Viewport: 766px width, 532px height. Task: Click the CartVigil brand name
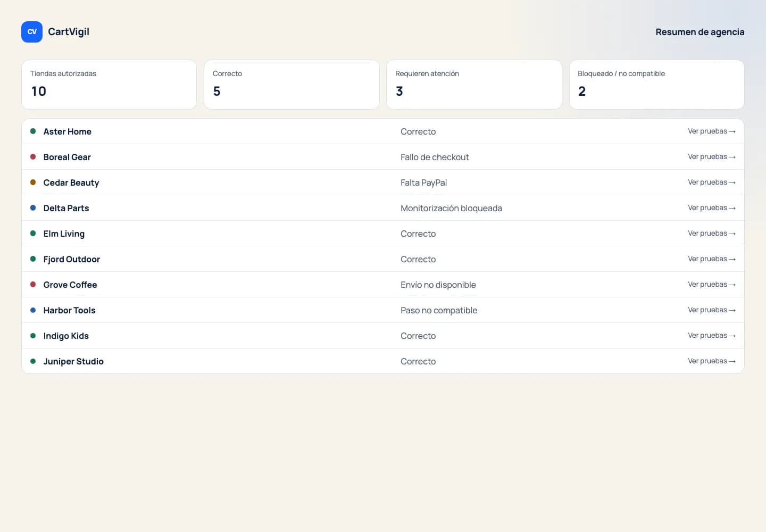69,32
